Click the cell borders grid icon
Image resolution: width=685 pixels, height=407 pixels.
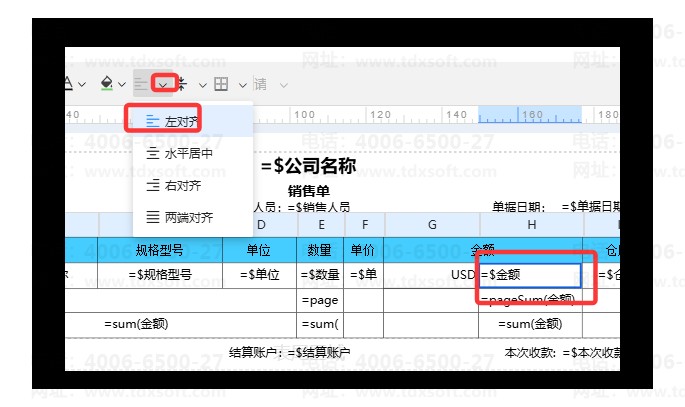[221, 84]
